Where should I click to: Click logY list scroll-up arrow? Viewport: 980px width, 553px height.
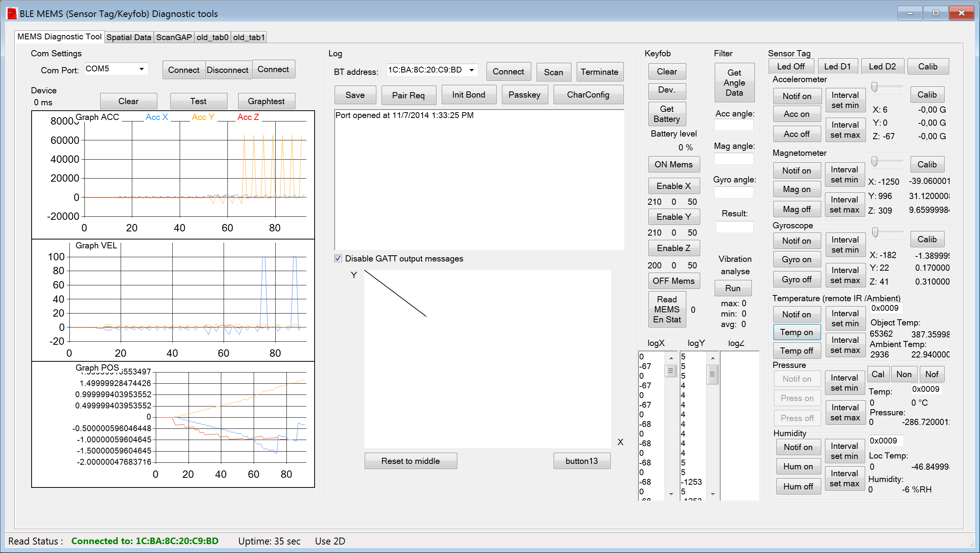(713, 358)
